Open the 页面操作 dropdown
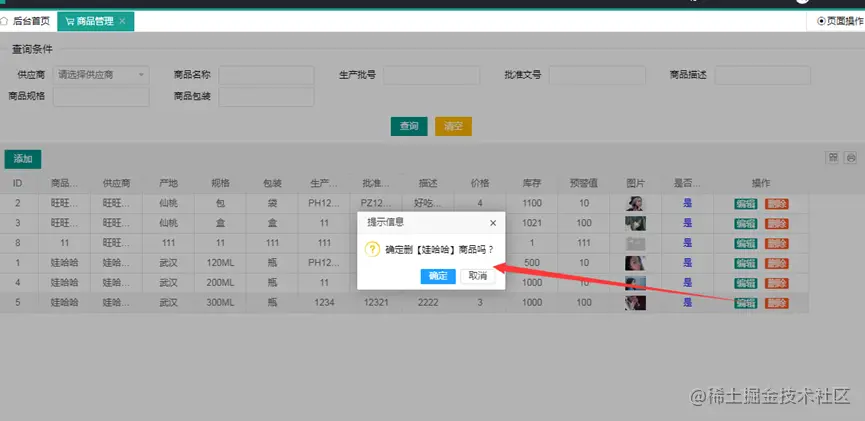Image resolution: width=865 pixels, height=421 pixels. (x=840, y=21)
